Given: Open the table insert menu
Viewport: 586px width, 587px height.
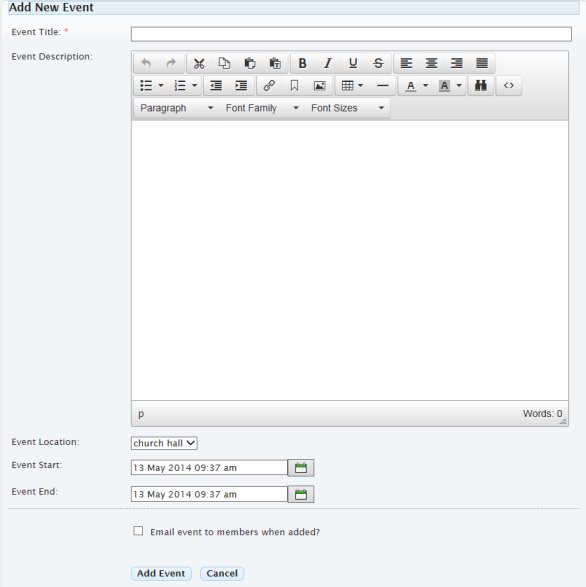Looking at the screenshot, I should [x=352, y=86].
